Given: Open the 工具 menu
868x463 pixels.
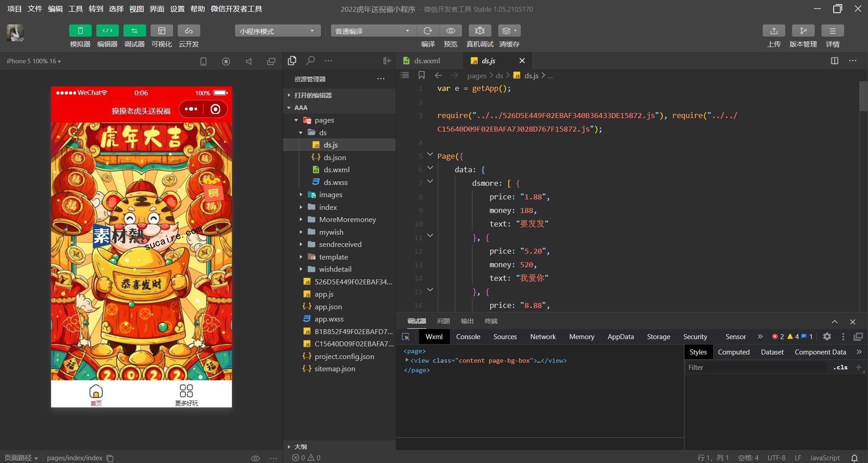Looking at the screenshot, I should (x=75, y=9).
